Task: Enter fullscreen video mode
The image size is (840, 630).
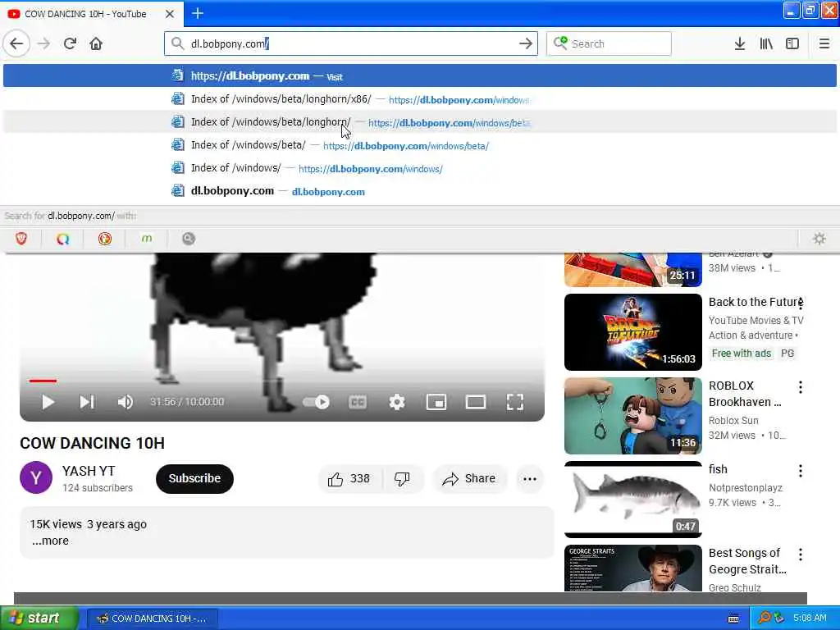Action: click(515, 402)
